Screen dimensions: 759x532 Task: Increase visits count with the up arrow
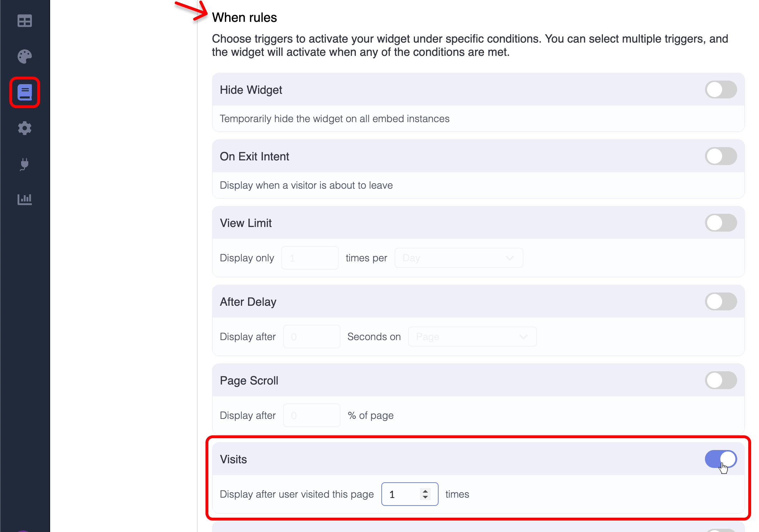tap(425, 491)
